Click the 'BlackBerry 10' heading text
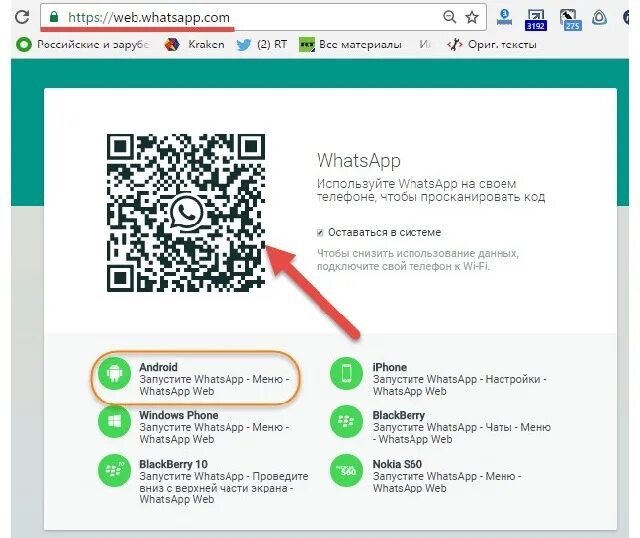The image size is (640, 538). [x=173, y=464]
